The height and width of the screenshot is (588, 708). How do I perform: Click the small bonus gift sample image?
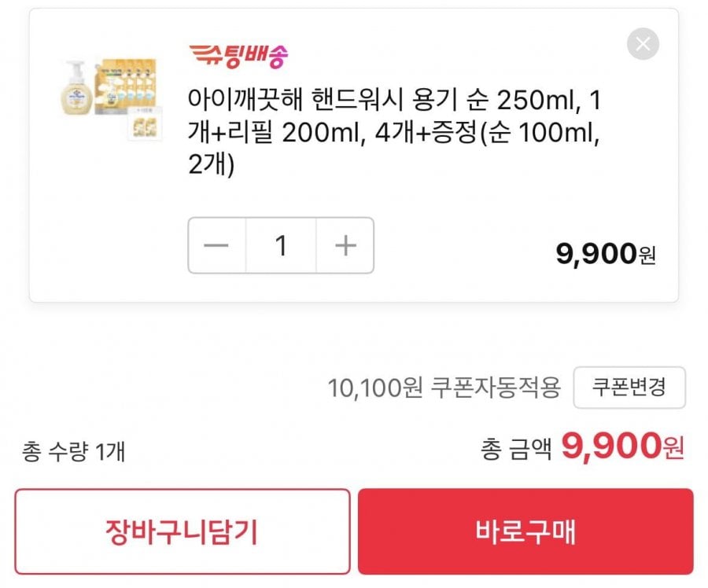click(x=142, y=124)
